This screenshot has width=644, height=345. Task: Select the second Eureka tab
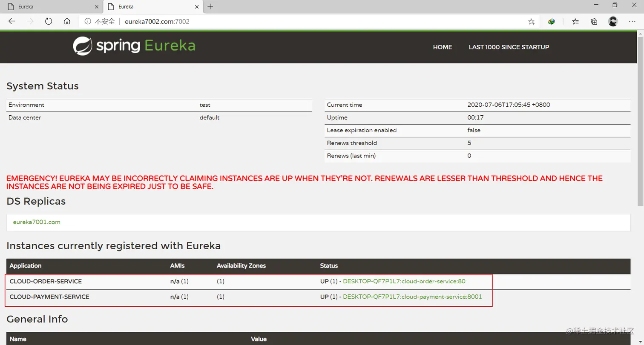[x=153, y=7]
